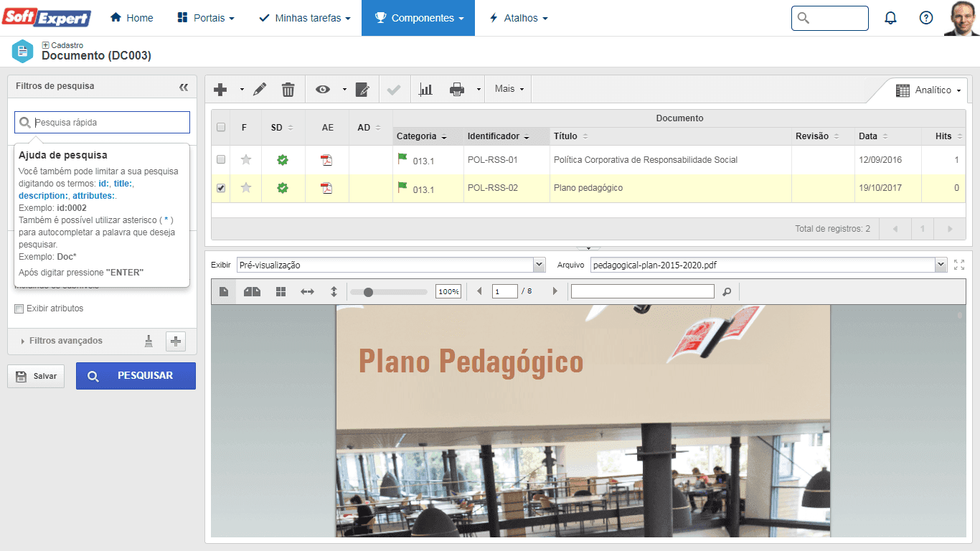Click the Salvar button

[x=36, y=376]
